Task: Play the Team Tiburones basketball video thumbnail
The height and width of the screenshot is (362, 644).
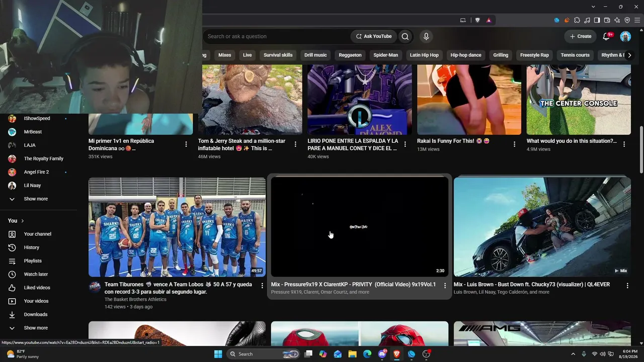Action: [177, 227]
